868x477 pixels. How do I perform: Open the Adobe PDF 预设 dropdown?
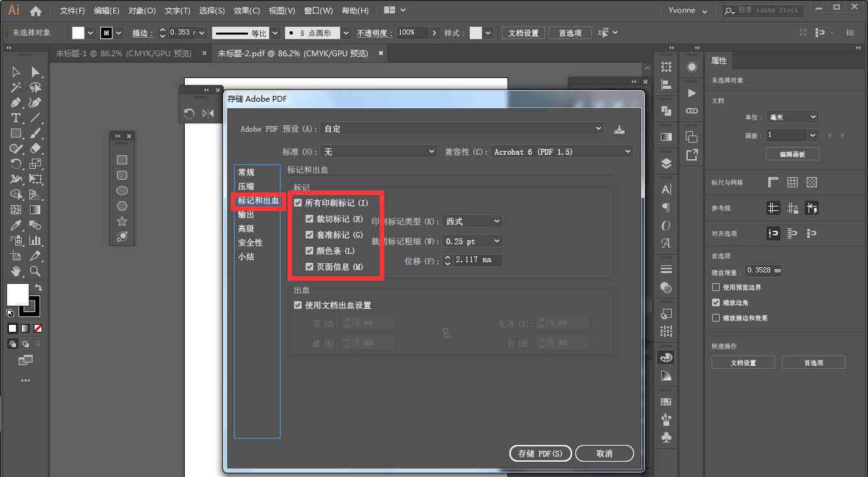point(462,129)
